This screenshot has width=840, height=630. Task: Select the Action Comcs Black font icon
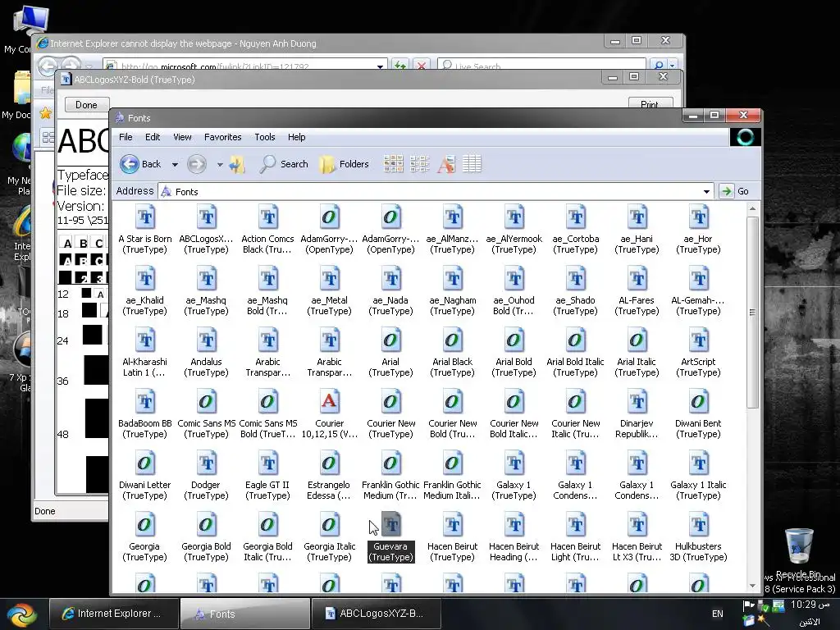pyautogui.click(x=268, y=217)
